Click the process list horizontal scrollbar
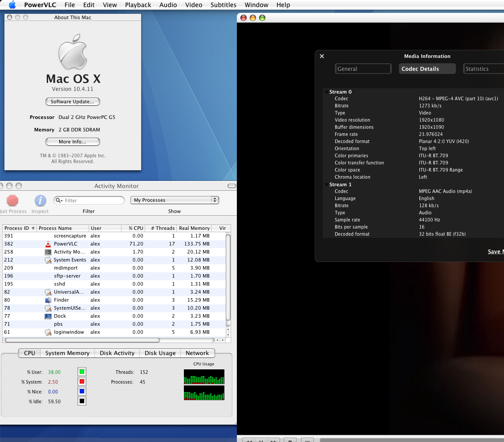This screenshot has width=504, height=442. pos(82,340)
